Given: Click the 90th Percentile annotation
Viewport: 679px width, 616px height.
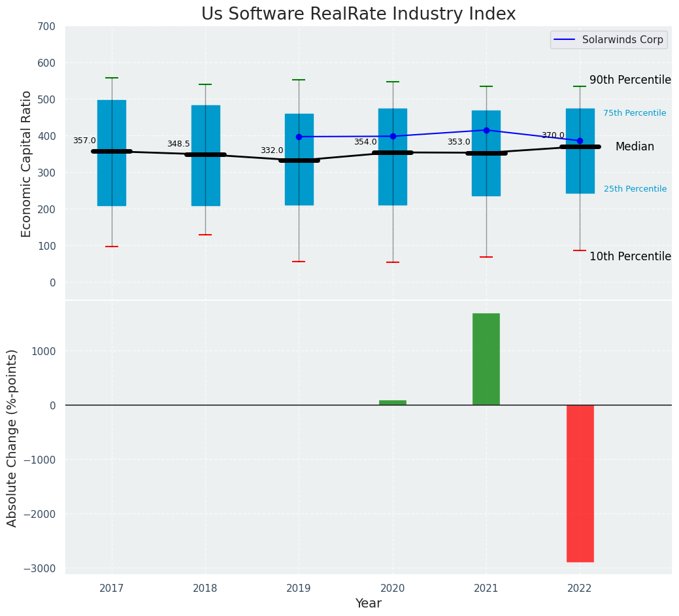Looking at the screenshot, I should (x=630, y=80).
